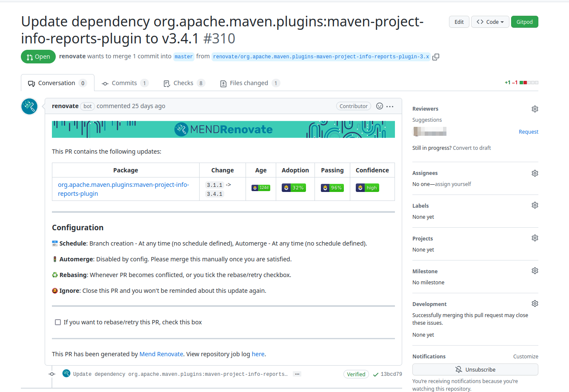Click the Reviewers gear icon
Screen dimensions: 569x392
pos(535,109)
